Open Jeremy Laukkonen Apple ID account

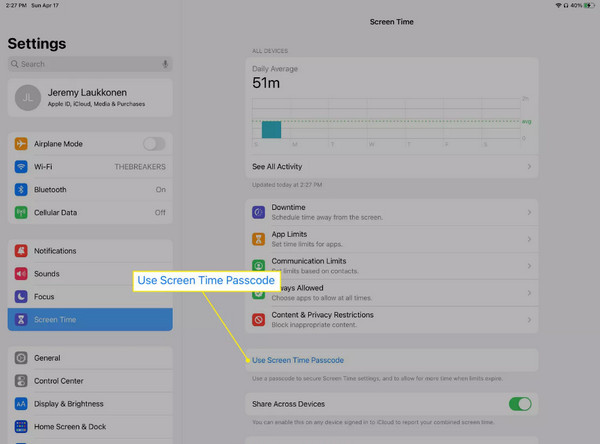[x=90, y=98]
